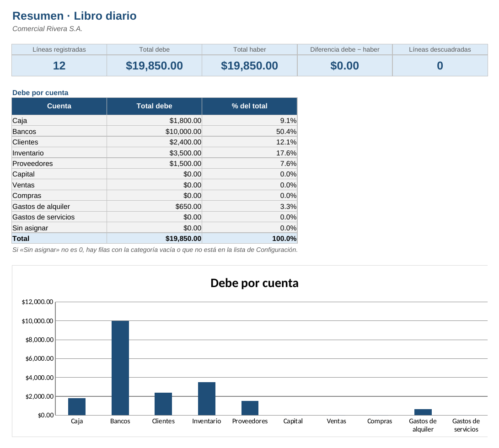Click the Bancos bar in the chart
Screen dimensions: 499x448
pyautogui.click(x=120, y=368)
